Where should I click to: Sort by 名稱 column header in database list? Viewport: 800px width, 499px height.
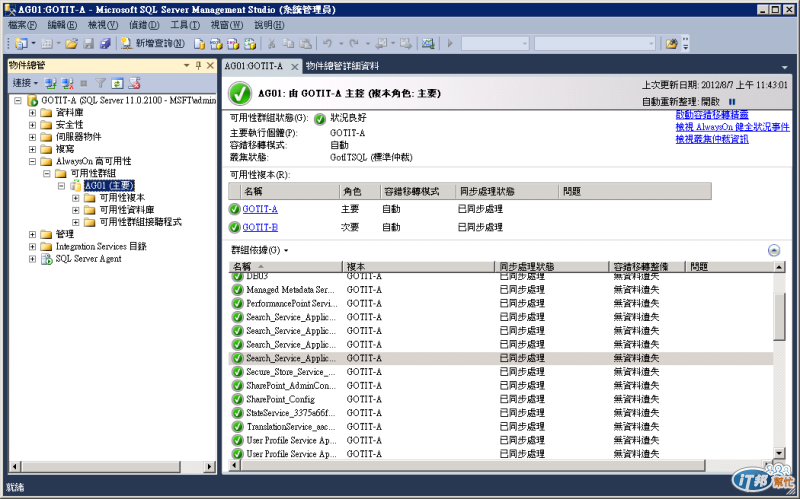(x=285, y=267)
